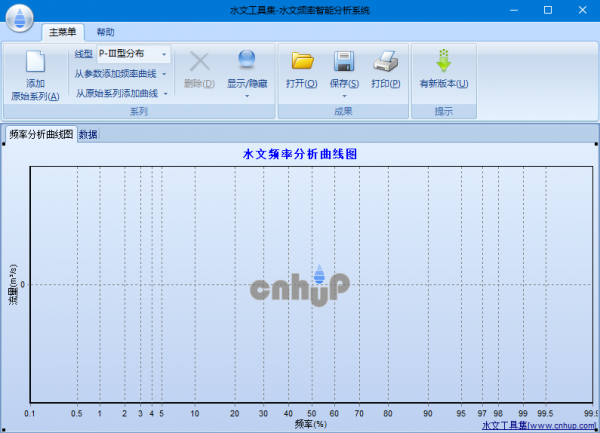Click the show/hide sphere icon

(246, 62)
